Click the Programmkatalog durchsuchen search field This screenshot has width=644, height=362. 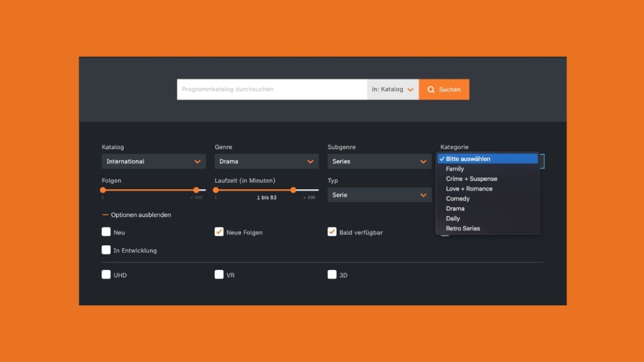click(x=272, y=89)
